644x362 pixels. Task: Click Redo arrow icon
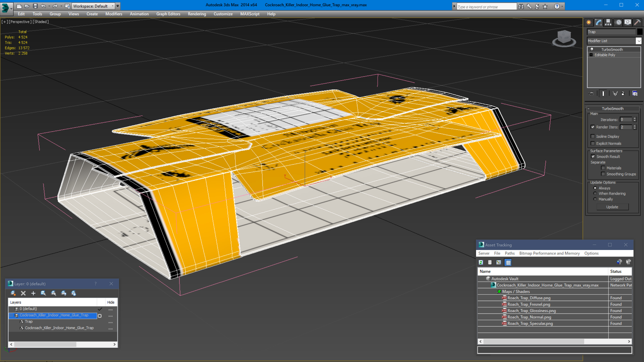[x=55, y=6]
